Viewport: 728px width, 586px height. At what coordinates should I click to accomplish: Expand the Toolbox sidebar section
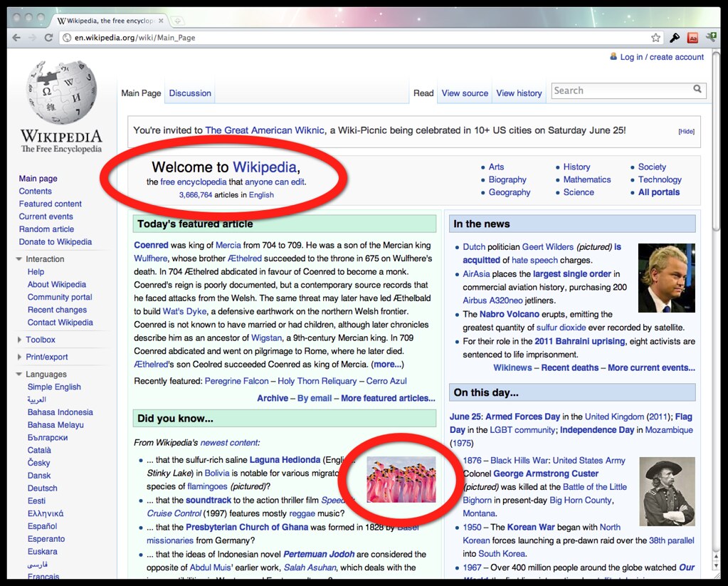tap(19, 340)
